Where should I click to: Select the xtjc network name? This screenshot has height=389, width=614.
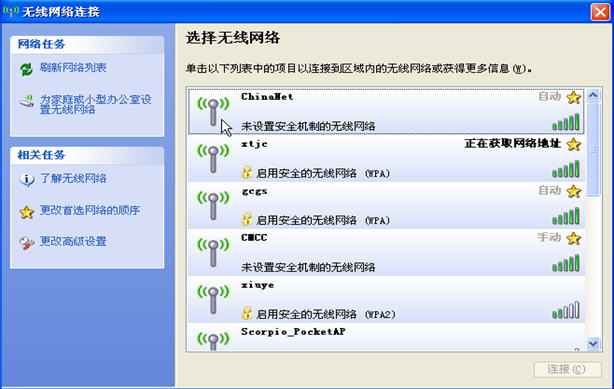click(255, 144)
